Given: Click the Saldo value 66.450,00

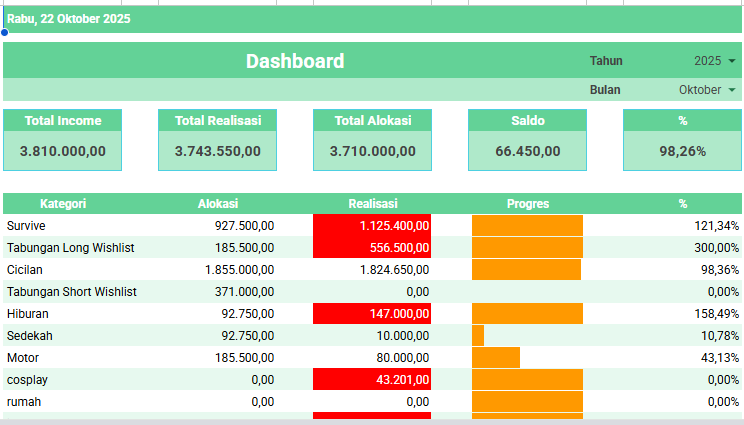Looking at the screenshot, I should click(x=528, y=151).
